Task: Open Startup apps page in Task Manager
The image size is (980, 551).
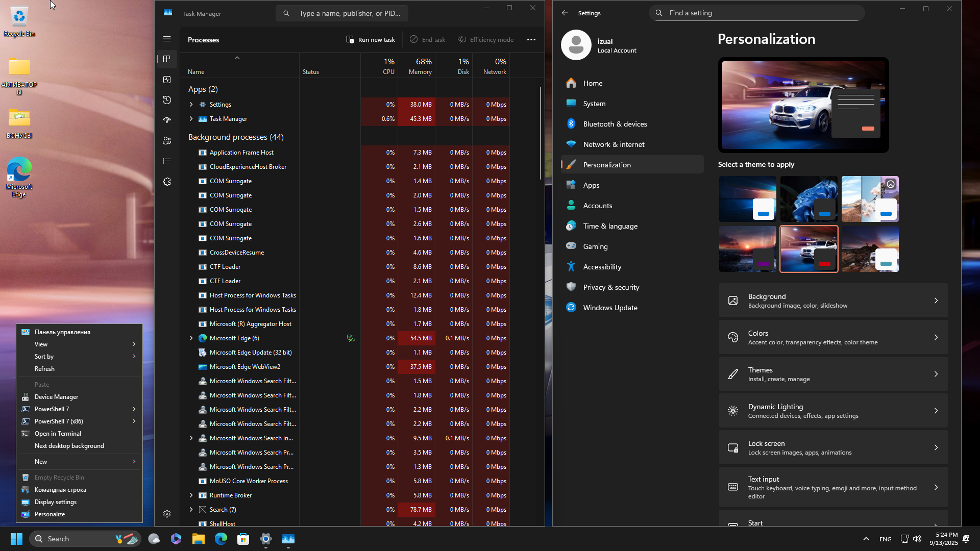Action: (x=167, y=120)
